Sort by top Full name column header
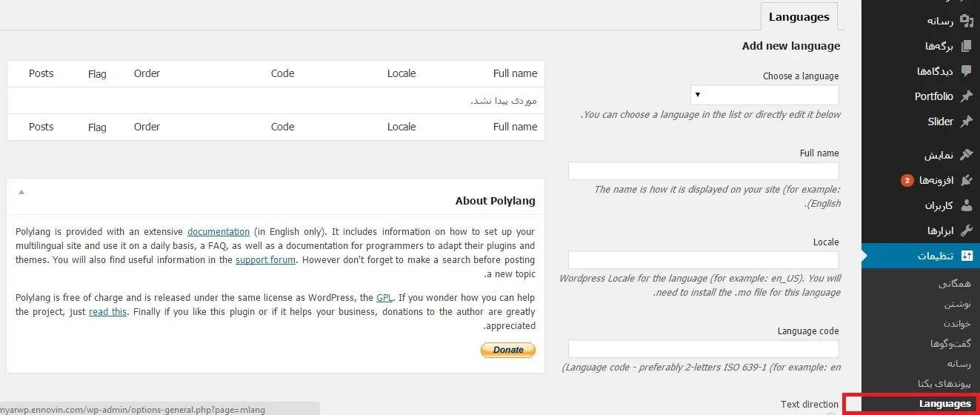The width and height of the screenshot is (980, 415). coord(515,73)
